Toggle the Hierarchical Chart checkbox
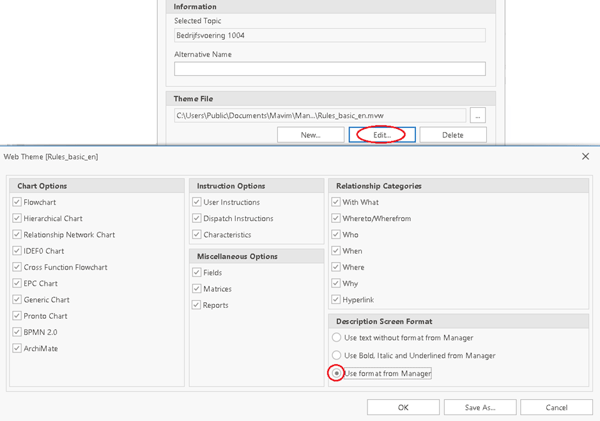The image size is (600, 421). tap(17, 218)
